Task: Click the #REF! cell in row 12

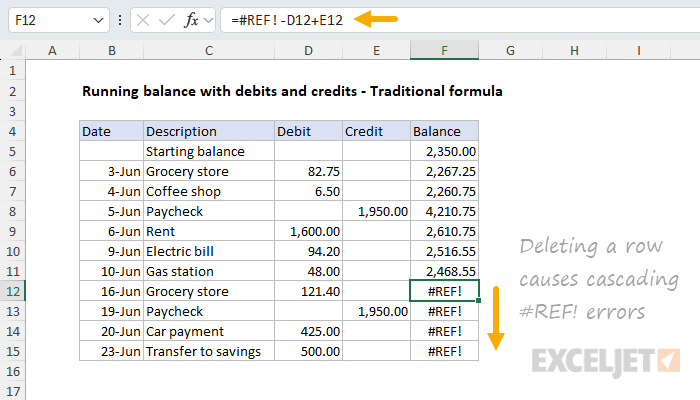Action: tap(444, 292)
